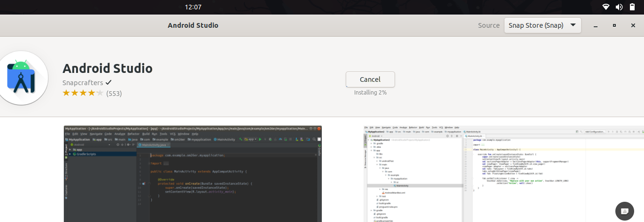644x222 pixels.
Task: Click the Installing 2% status text
Action: point(370,93)
